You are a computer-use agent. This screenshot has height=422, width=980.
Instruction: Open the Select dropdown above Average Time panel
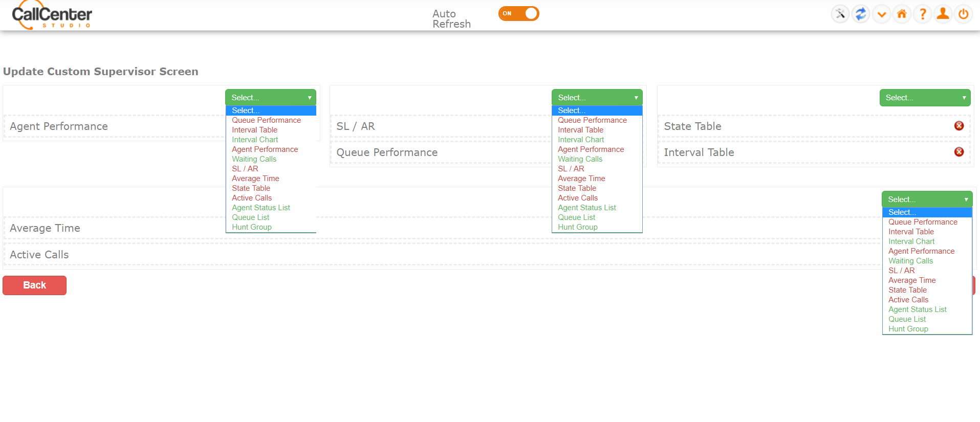point(927,199)
